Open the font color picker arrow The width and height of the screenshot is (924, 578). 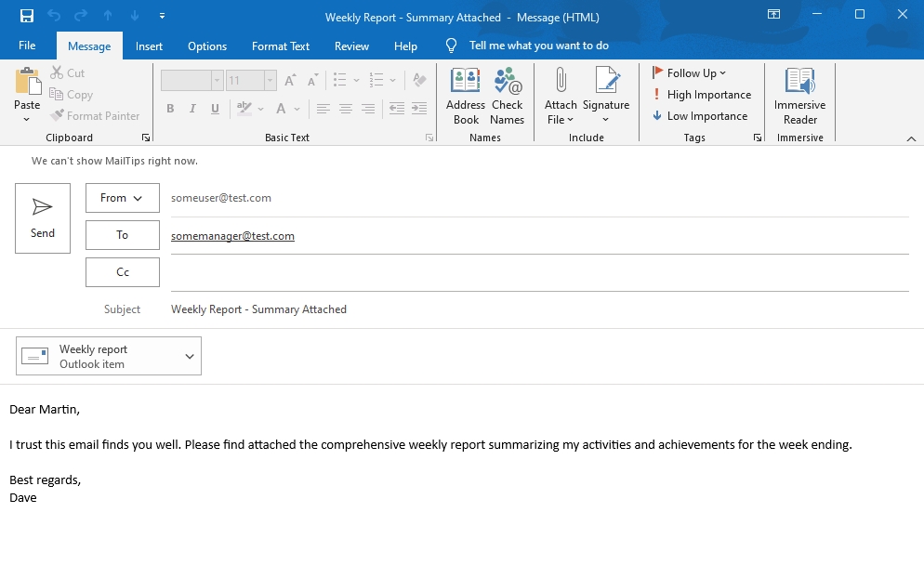[x=297, y=109]
